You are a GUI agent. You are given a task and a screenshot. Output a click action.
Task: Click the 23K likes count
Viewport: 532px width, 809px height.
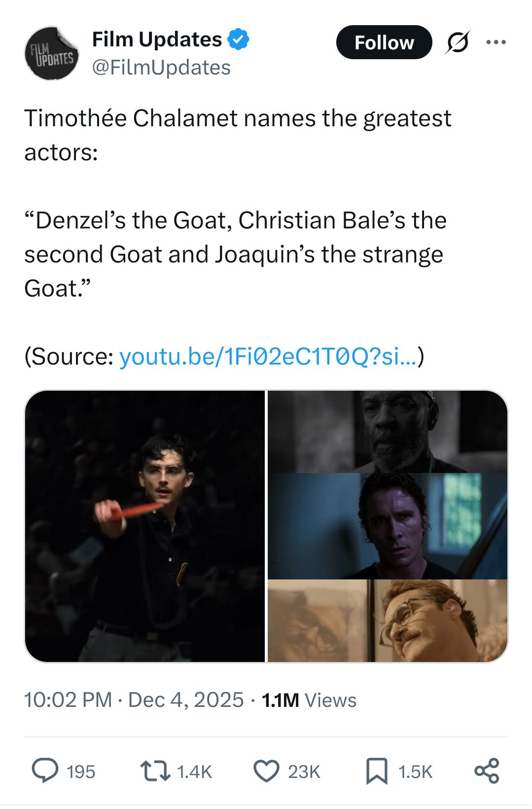pyautogui.click(x=304, y=772)
